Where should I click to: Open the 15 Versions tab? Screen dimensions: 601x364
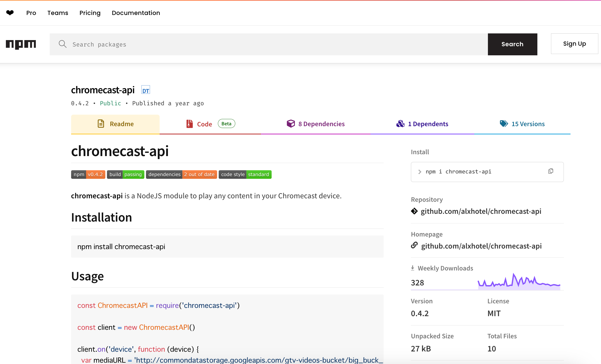click(x=522, y=124)
